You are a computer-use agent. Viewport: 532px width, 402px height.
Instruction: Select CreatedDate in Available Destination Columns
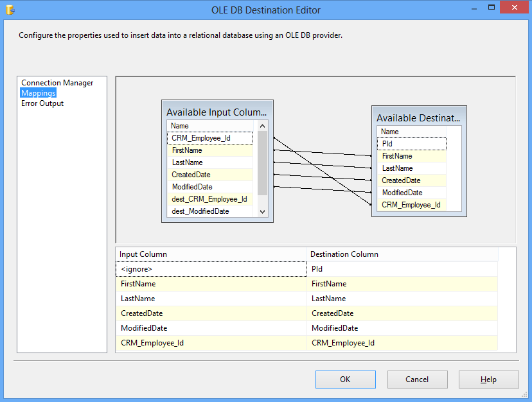412,180
